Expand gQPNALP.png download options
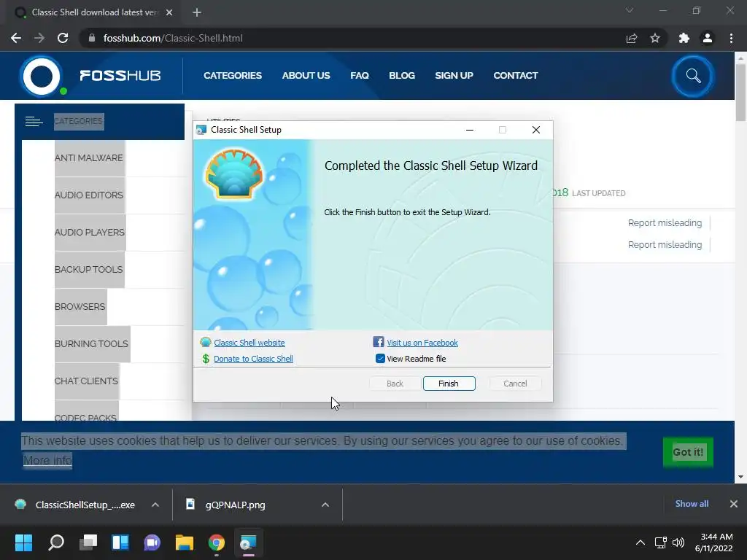The image size is (747, 560). (325, 505)
